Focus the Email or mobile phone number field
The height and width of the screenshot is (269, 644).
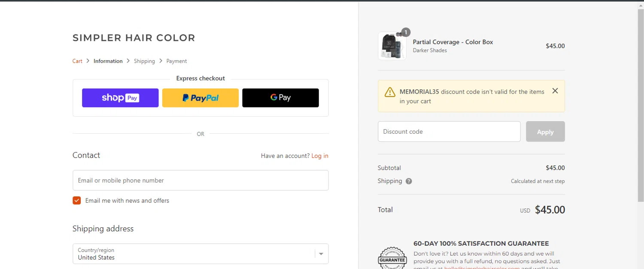(x=200, y=180)
